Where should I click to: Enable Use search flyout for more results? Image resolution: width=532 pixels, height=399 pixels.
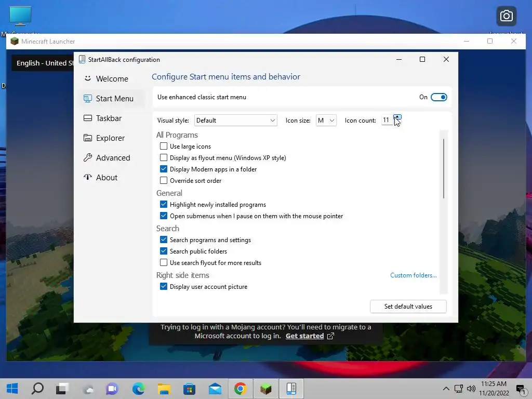164,262
